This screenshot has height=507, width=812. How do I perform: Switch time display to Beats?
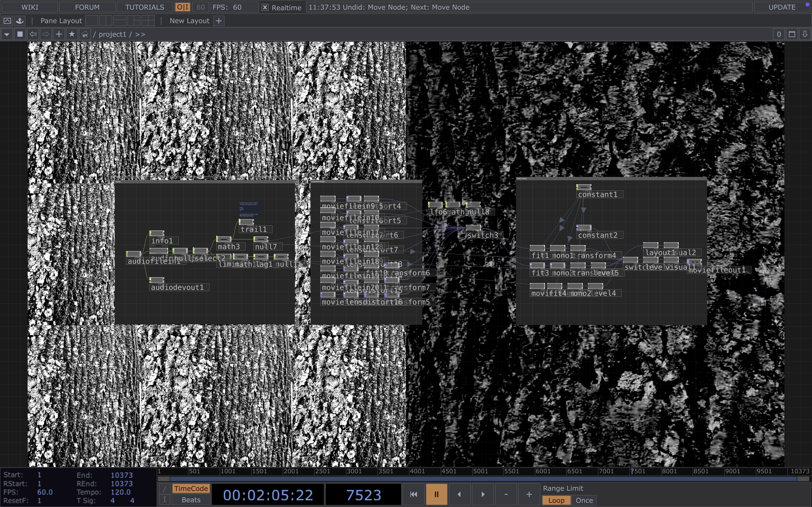click(191, 500)
